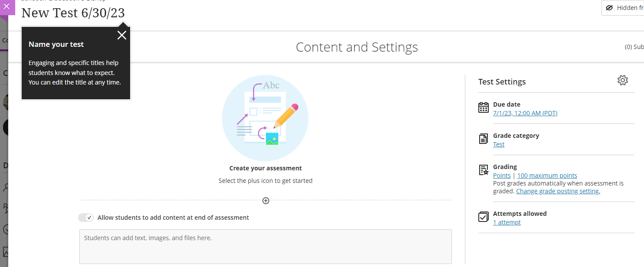Click the Grade category document icon
Screen dimensions: 644x267
pos(483,139)
